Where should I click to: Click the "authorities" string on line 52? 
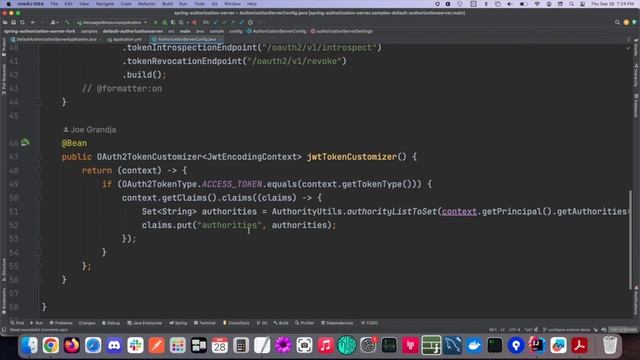(x=229, y=225)
